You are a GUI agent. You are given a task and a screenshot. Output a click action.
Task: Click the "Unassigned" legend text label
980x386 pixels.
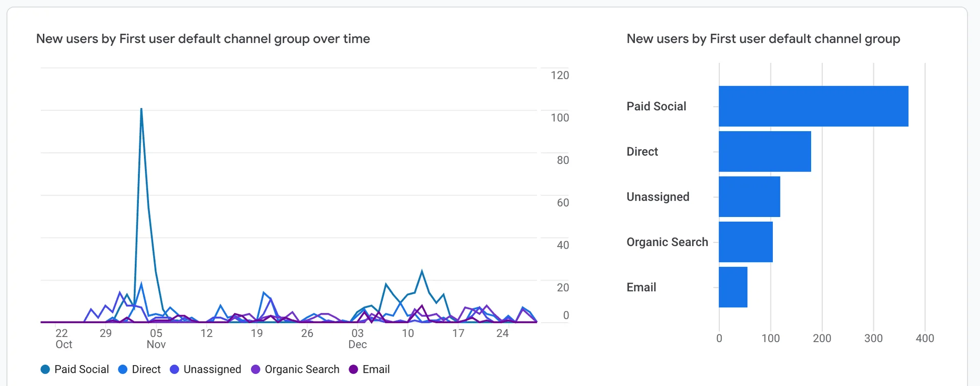[x=212, y=369]
